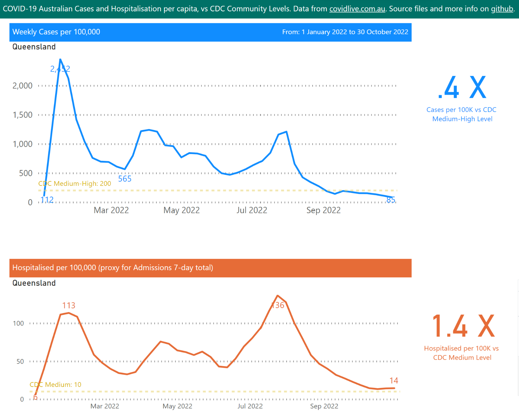Image resolution: width=519 pixels, height=420 pixels.
Task: Click the 50 y-axis label on hospitalised chart
Action: [x=20, y=361]
